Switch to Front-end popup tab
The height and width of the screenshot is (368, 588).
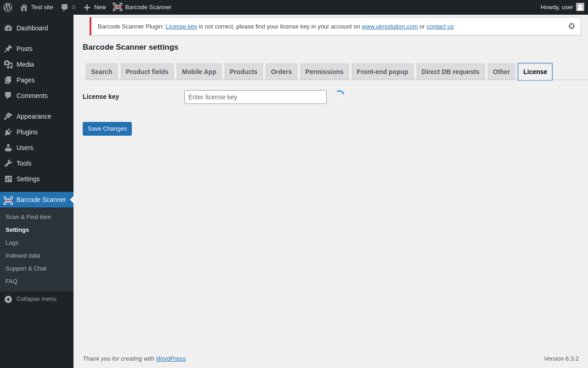tap(383, 72)
